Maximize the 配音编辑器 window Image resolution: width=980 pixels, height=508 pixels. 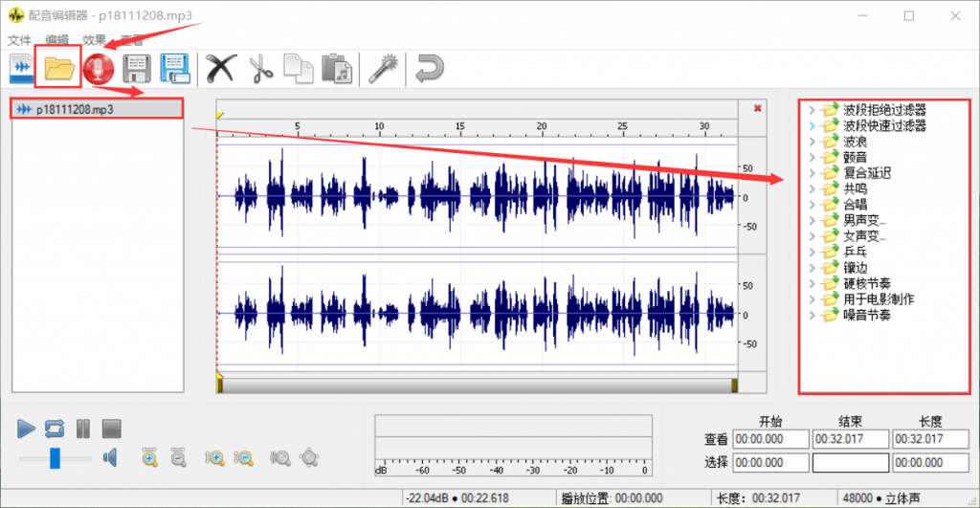[x=909, y=16]
